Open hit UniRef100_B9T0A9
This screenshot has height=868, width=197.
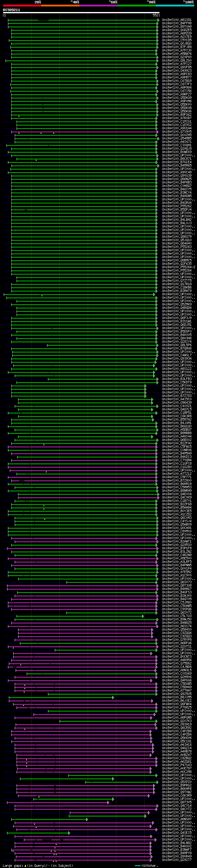pyautogui.click(x=176, y=26)
